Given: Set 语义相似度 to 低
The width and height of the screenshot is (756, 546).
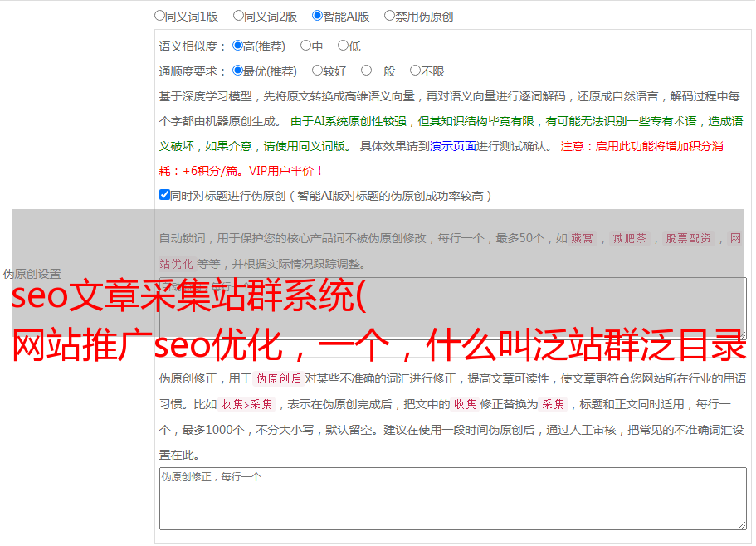Looking at the screenshot, I should pos(343,46).
